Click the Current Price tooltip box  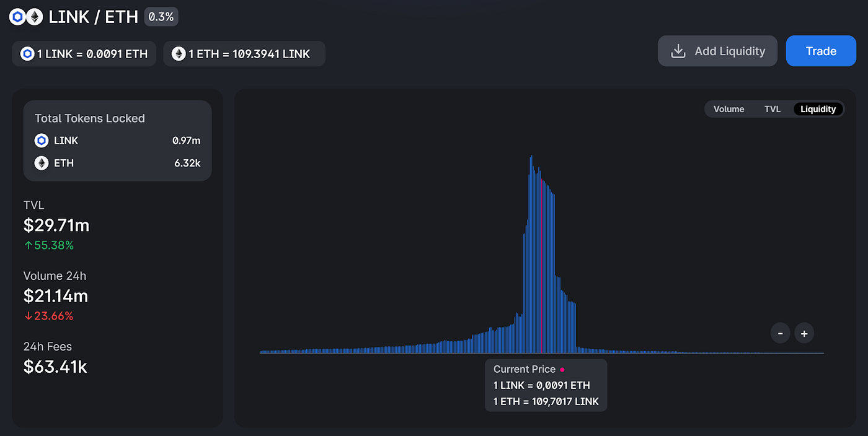546,385
